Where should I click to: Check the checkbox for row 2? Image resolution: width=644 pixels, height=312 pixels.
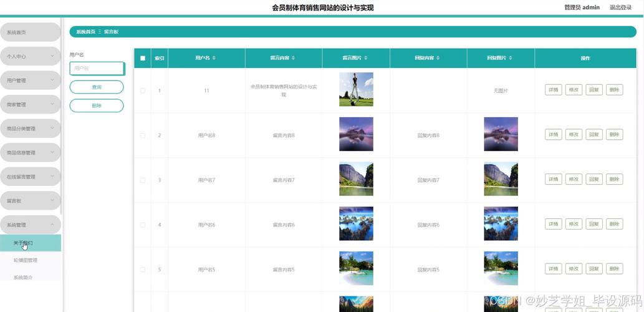[143, 135]
